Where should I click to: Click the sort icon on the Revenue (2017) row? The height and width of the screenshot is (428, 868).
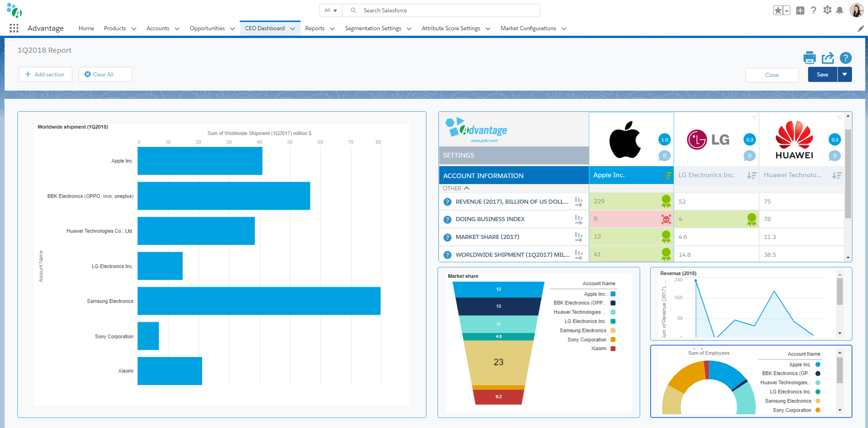[579, 202]
